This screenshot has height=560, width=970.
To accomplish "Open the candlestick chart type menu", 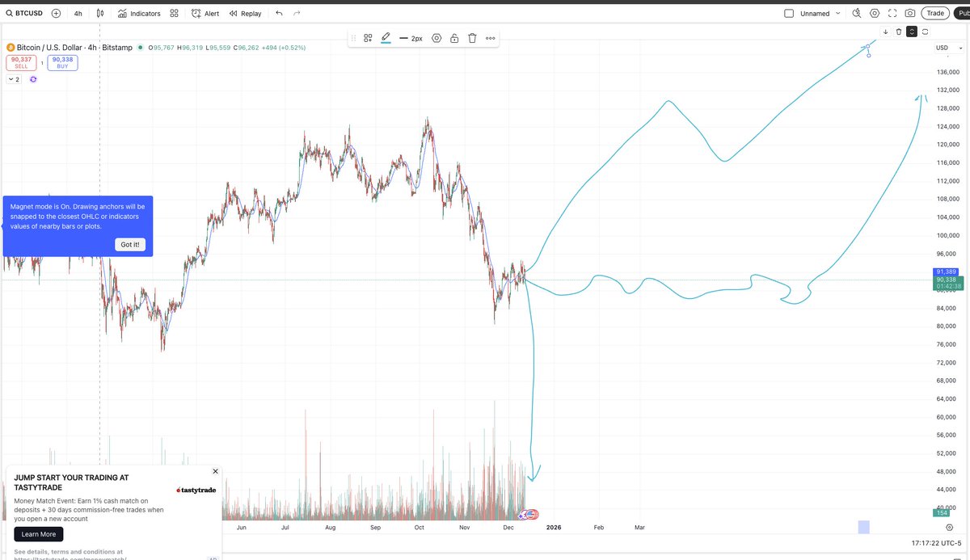I will pyautogui.click(x=100, y=13).
